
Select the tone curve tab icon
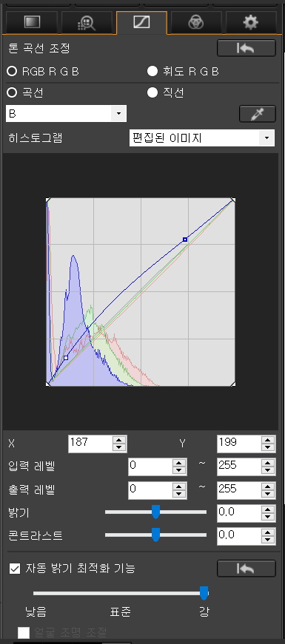(x=141, y=22)
